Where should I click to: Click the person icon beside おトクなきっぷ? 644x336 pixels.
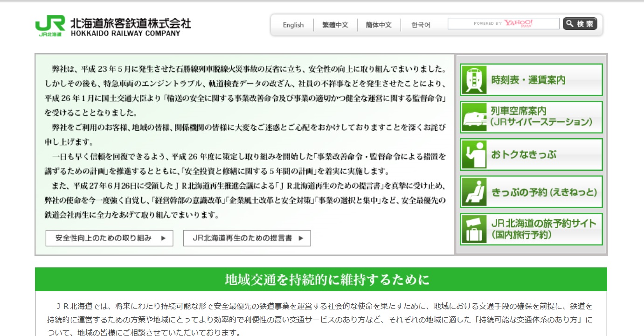pos(474,154)
